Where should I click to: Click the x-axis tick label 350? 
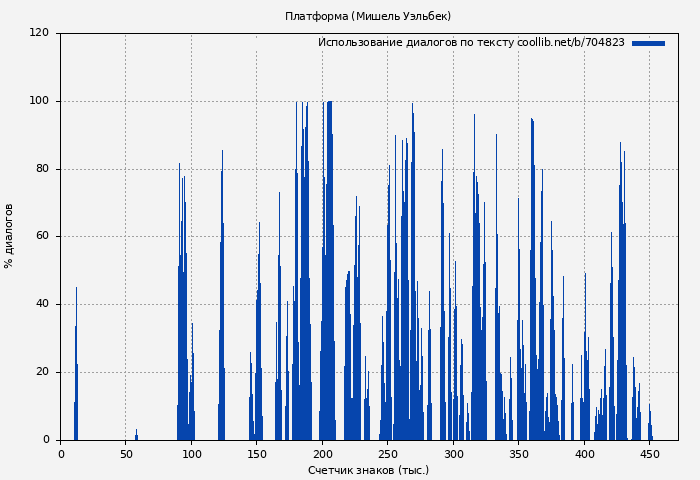[518, 454]
